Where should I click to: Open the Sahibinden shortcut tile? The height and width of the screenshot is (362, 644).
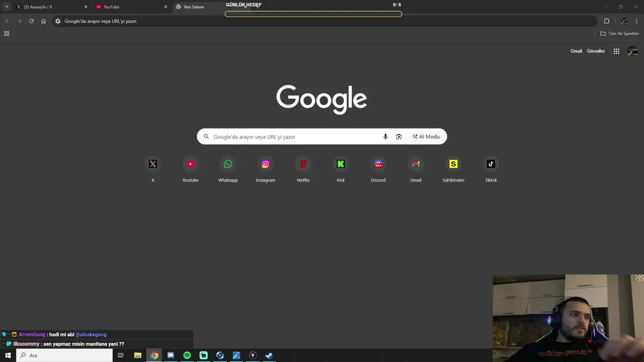pos(453,169)
